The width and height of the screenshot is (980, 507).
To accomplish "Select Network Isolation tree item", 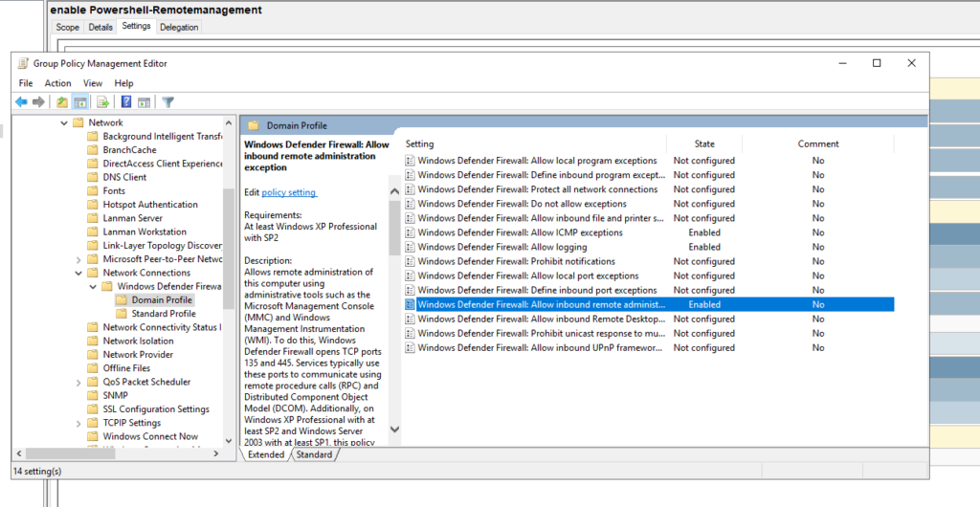I will pyautogui.click(x=138, y=341).
